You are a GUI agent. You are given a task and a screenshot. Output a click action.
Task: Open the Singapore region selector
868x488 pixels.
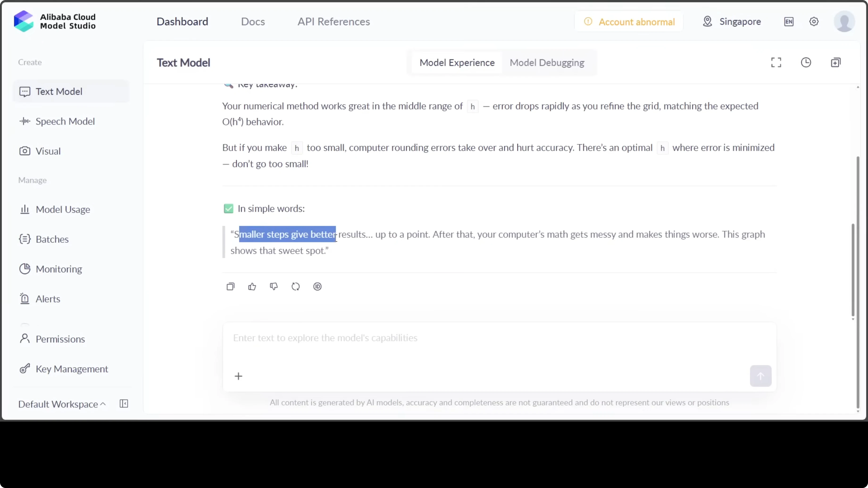(x=732, y=22)
